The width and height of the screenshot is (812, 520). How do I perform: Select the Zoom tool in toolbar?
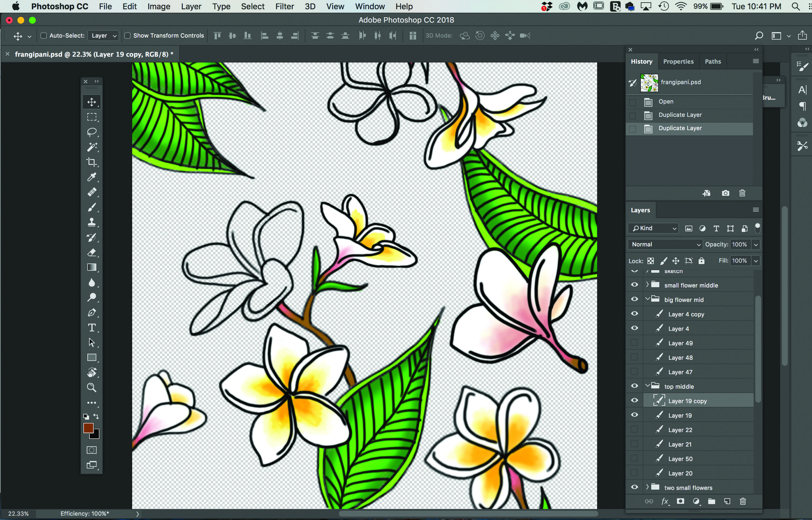[x=92, y=387]
